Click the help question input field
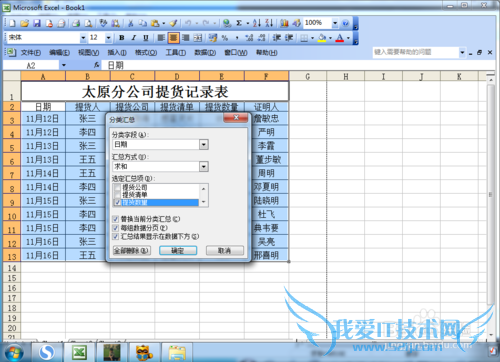500x362 pixels. coord(415,52)
